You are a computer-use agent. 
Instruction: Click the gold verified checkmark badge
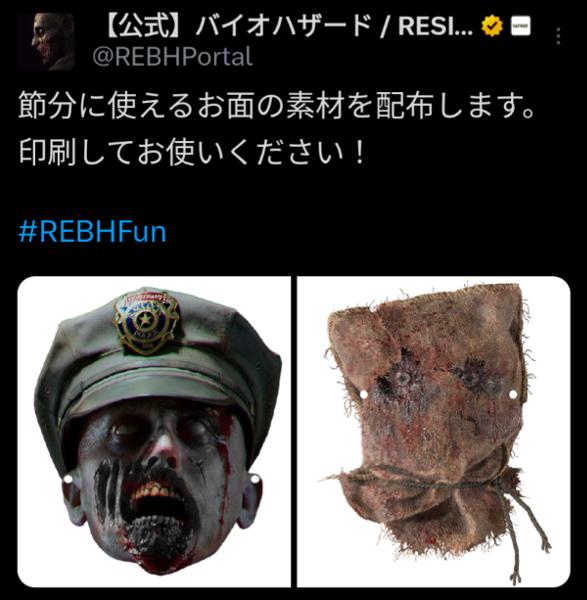click(x=492, y=26)
